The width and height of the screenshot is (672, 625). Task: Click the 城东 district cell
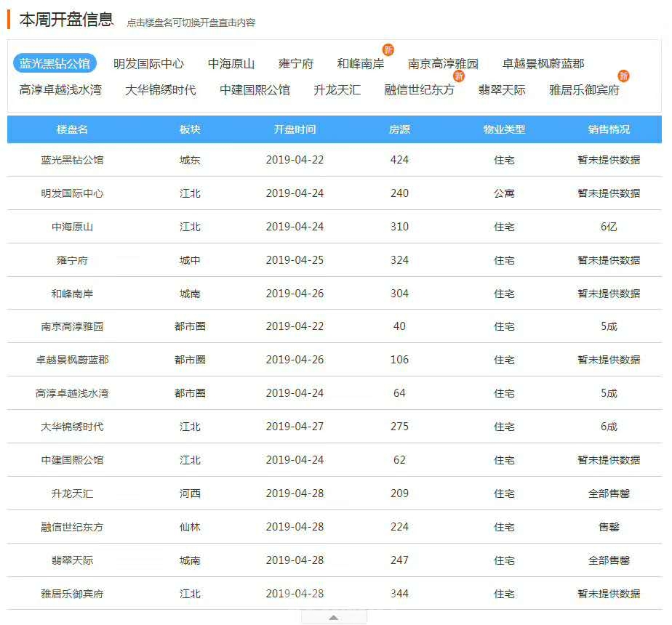point(190,160)
